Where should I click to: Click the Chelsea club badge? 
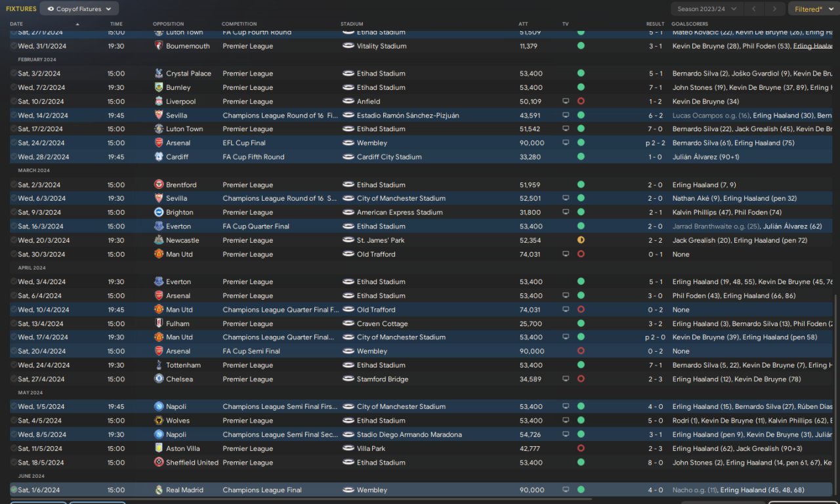[158, 379]
